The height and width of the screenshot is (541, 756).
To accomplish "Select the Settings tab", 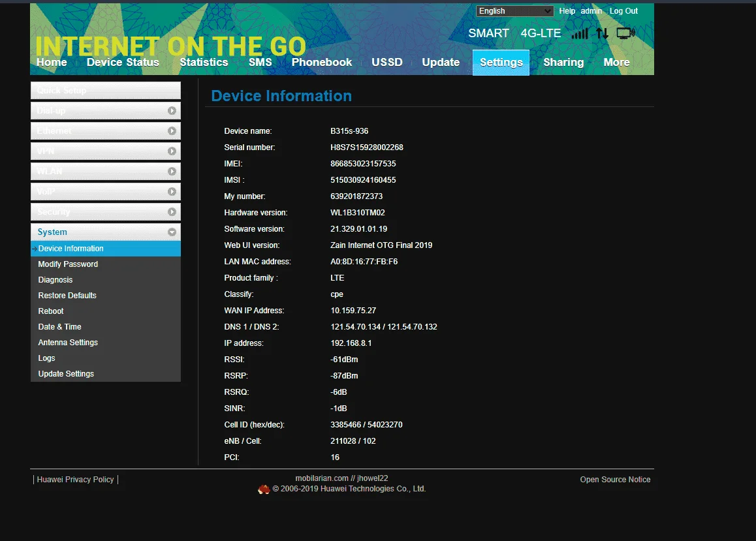I will (501, 63).
